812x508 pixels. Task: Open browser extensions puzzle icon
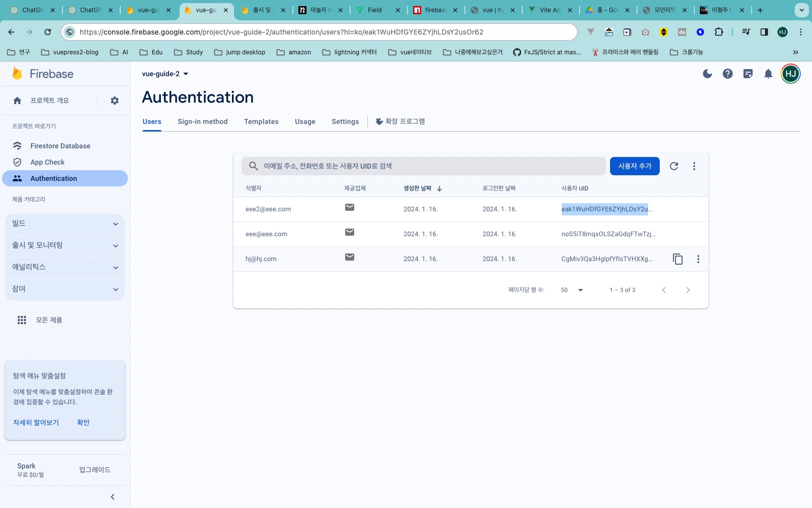coord(719,32)
